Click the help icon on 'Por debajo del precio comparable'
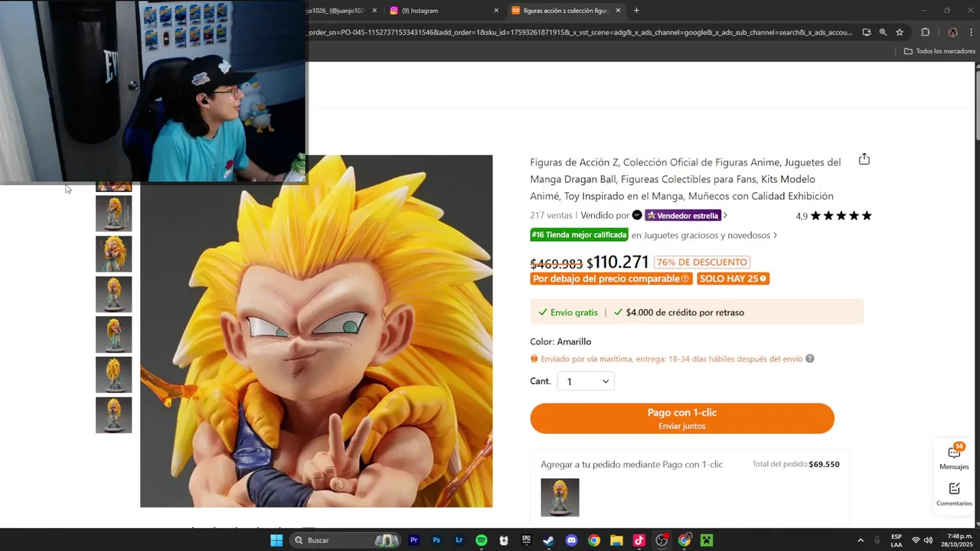This screenshot has height=551, width=980. coord(685,279)
